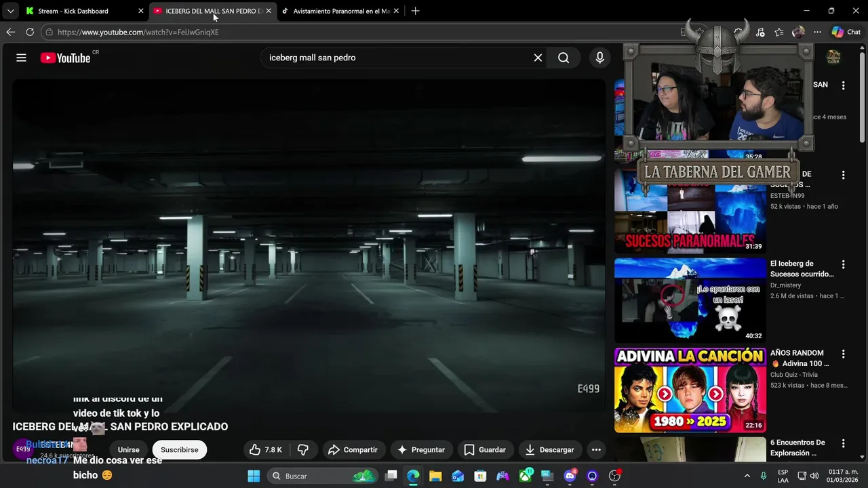Viewport: 868px width, 488px height.
Task: Focus the address bar URL field
Action: click(366, 32)
